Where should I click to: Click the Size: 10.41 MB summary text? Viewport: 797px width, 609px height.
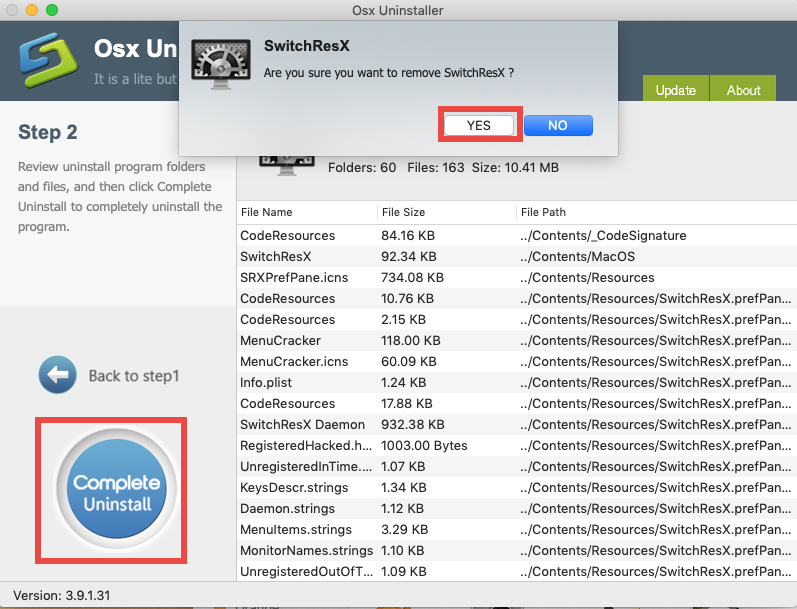515,167
